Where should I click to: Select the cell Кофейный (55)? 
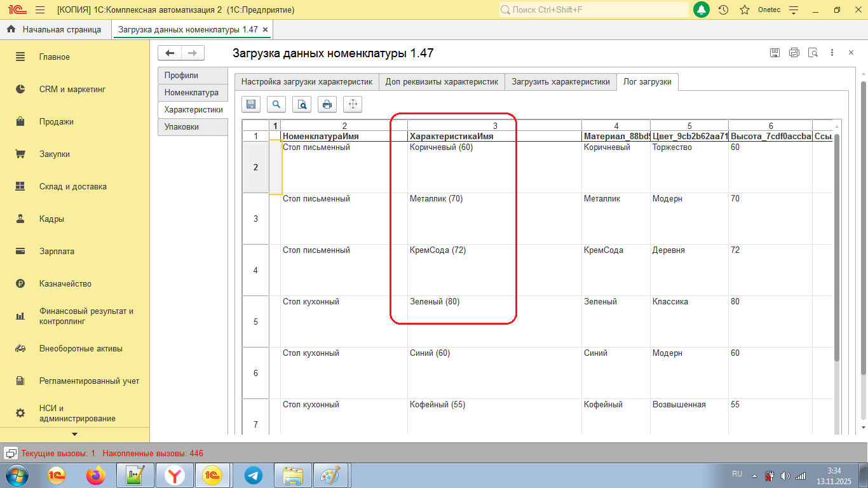click(x=495, y=417)
